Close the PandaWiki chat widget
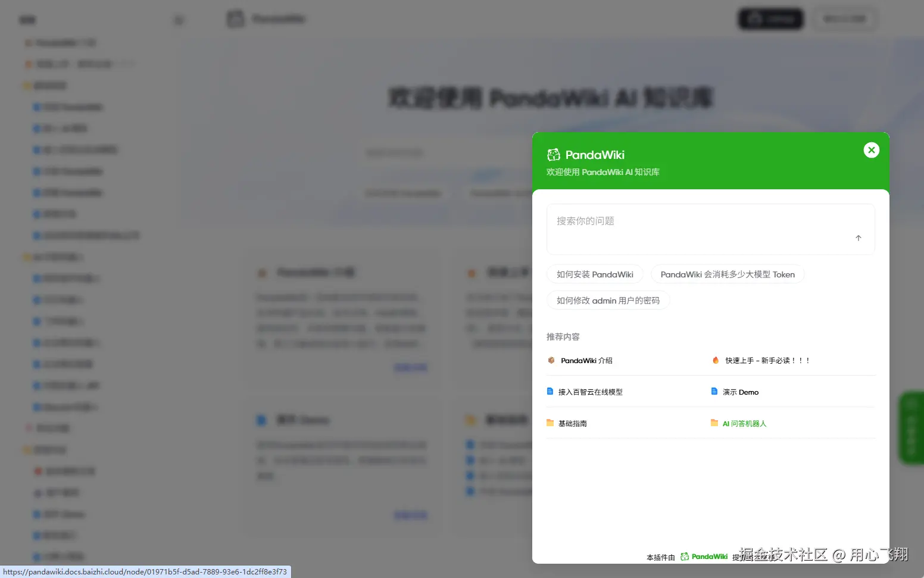 871,150
